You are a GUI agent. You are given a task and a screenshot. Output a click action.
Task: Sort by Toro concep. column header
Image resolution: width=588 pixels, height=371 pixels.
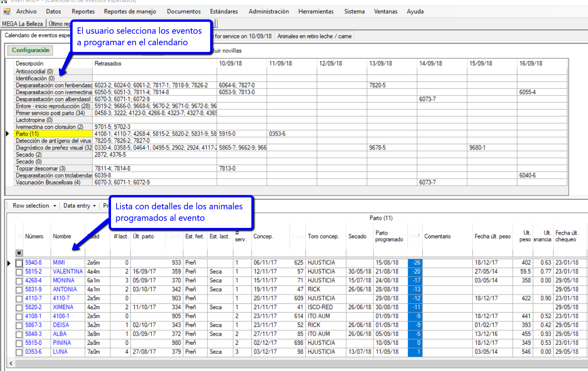click(323, 236)
